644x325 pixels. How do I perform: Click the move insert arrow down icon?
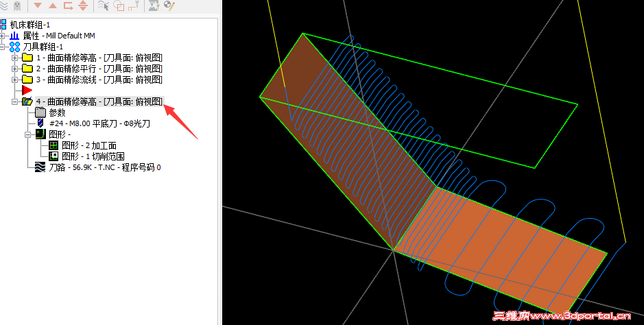click(x=38, y=5)
